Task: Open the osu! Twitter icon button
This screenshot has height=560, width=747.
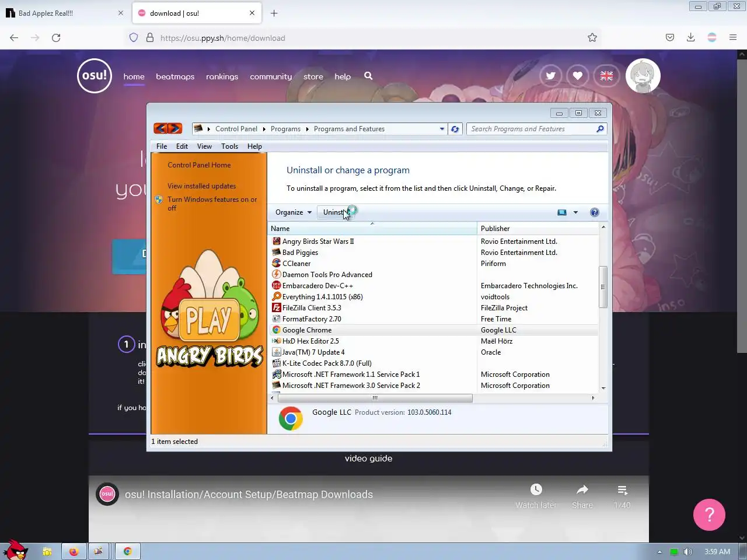Action: point(550,76)
